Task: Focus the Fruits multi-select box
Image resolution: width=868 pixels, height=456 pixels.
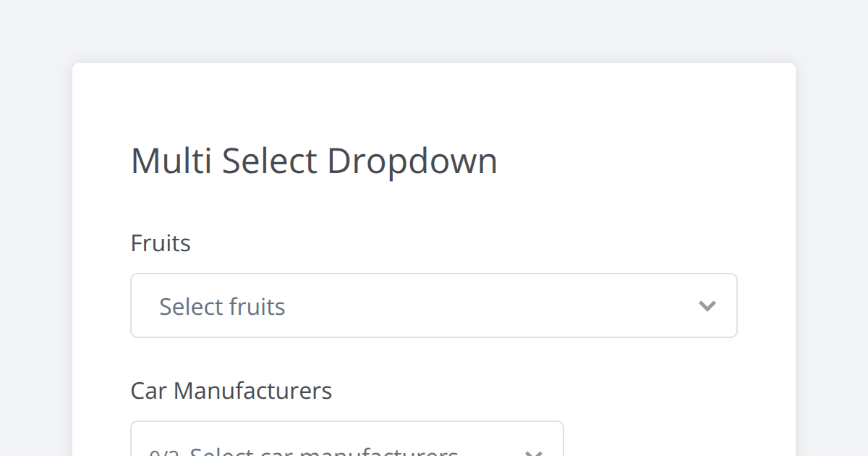Action: (433, 305)
